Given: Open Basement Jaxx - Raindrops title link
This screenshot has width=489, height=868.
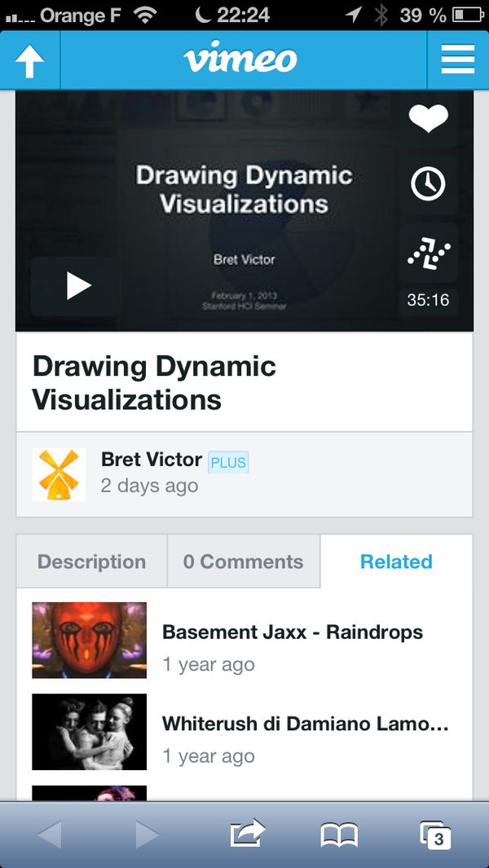Looking at the screenshot, I should (x=292, y=632).
